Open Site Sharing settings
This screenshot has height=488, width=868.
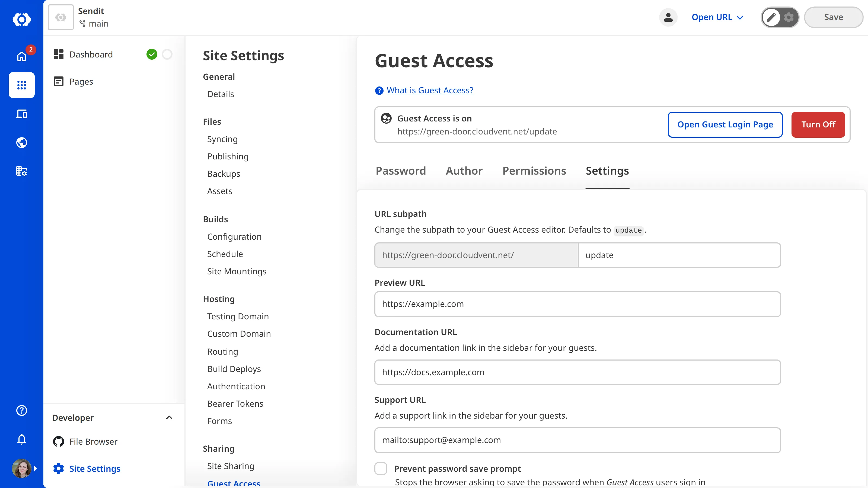(x=231, y=466)
